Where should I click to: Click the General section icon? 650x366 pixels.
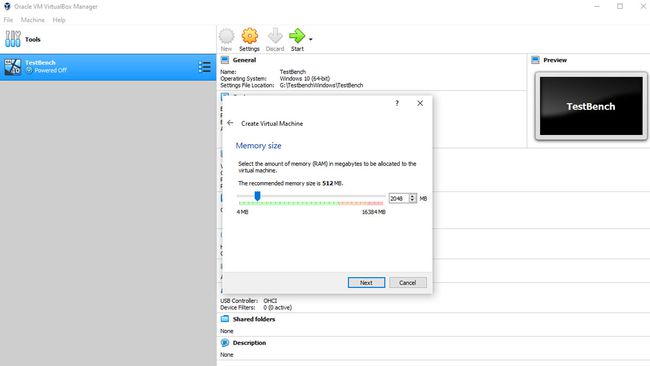coord(225,60)
